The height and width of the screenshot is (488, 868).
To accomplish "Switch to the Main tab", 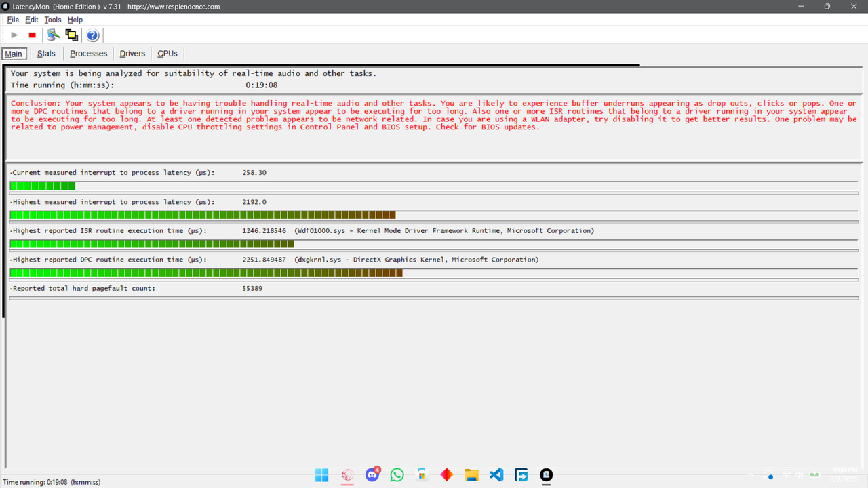I will click(14, 54).
